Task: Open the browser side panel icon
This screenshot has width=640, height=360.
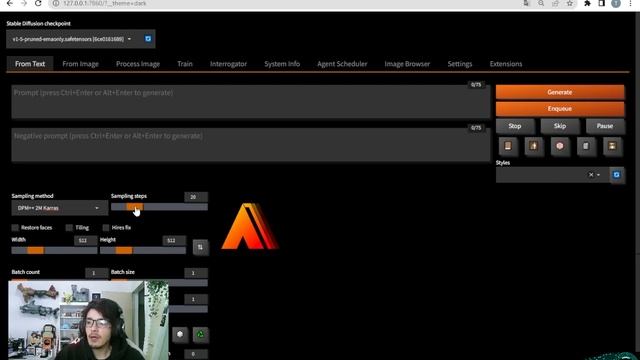Action: pos(601,3)
